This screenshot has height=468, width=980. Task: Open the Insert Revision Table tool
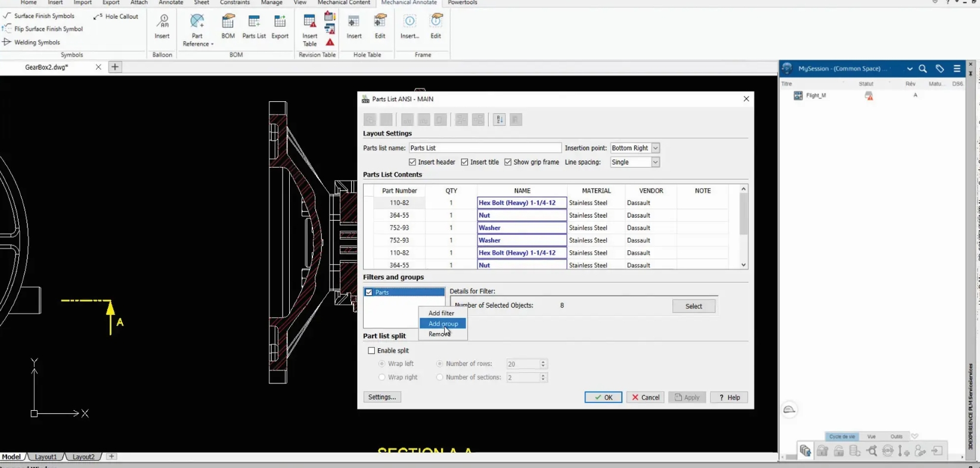309,29
